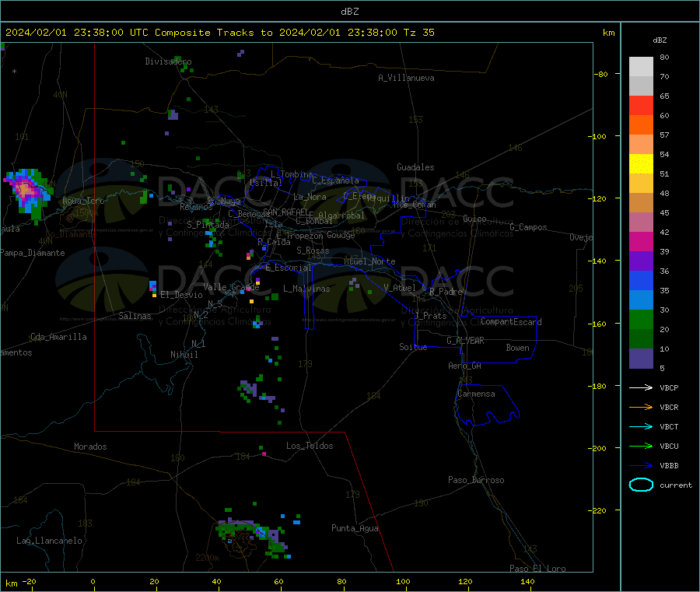The height and width of the screenshot is (592, 700).
Task: Click the white VBCP arrow in legend
Action: 641,387
